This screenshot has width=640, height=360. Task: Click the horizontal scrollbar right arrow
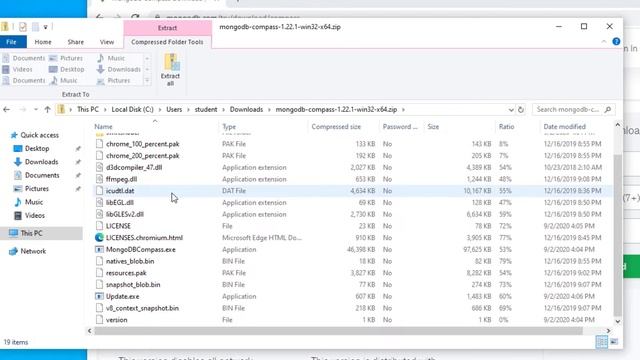point(608,331)
